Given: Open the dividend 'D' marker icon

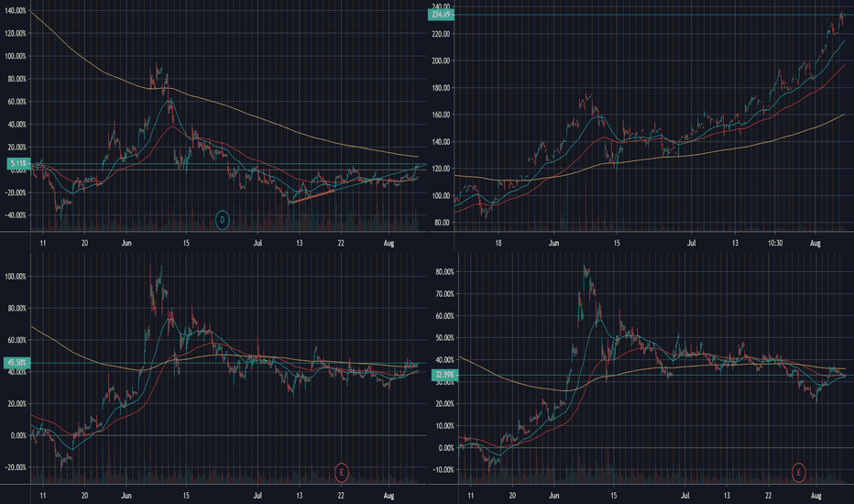Looking at the screenshot, I should pyautogui.click(x=223, y=220).
